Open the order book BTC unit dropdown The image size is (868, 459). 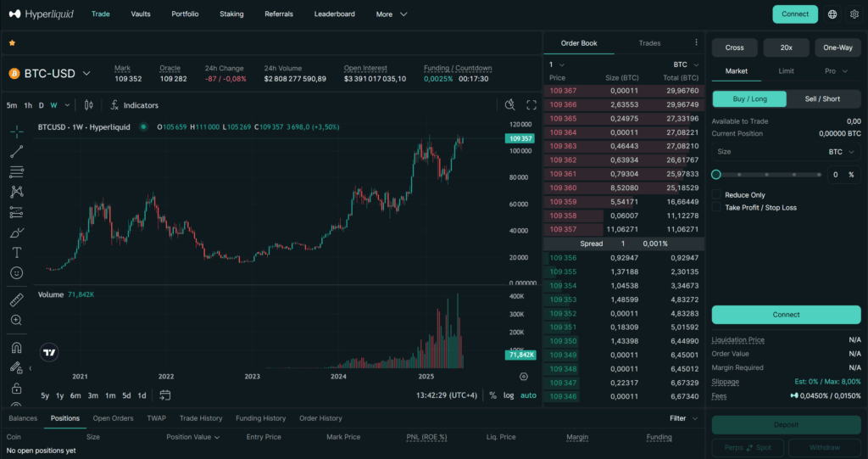pyautogui.click(x=687, y=64)
